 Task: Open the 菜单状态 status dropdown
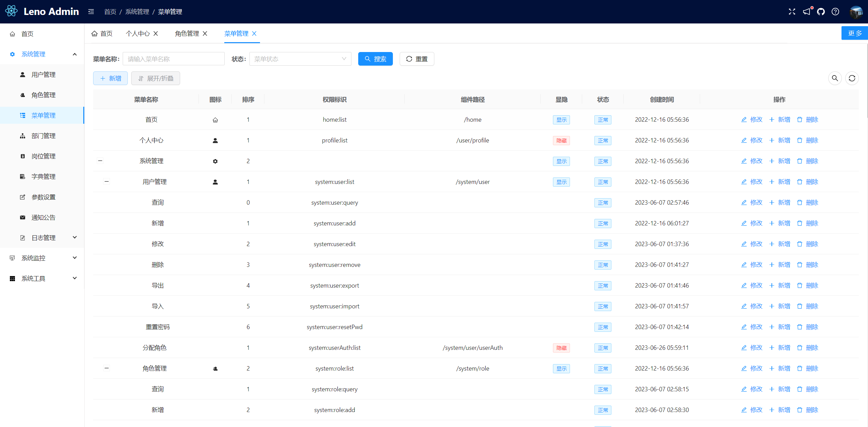pos(300,59)
